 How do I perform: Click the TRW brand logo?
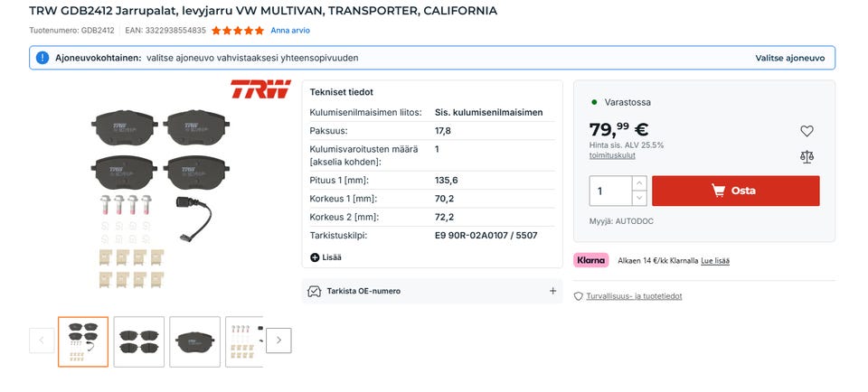(x=260, y=89)
